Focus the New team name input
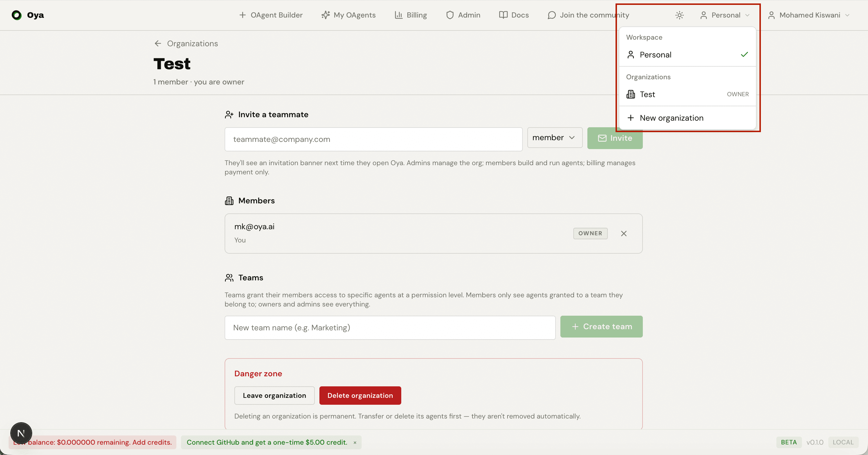The width and height of the screenshot is (868, 455). pyautogui.click(x=390, y=327)
